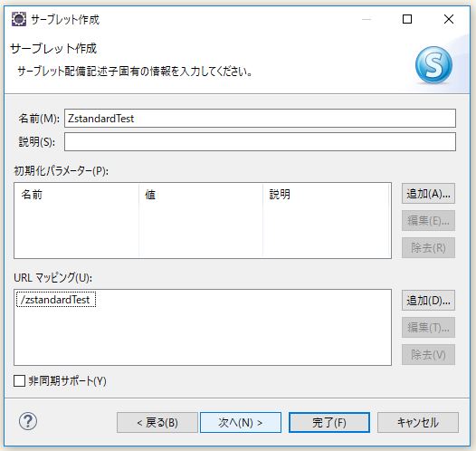The image size is (476, 451).
Task: Go back with < 戻る(B)
Action: 157,422
